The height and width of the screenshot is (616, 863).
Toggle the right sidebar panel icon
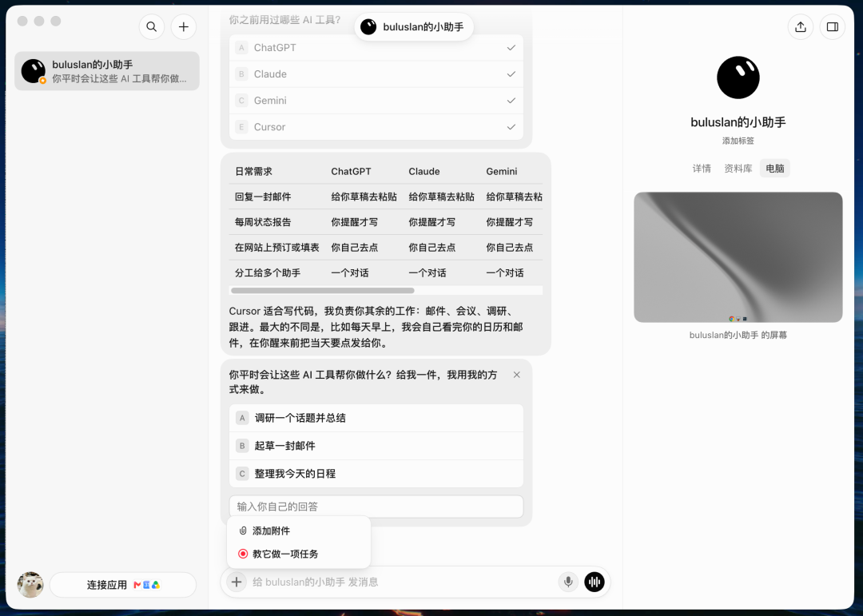coord(832,26)
